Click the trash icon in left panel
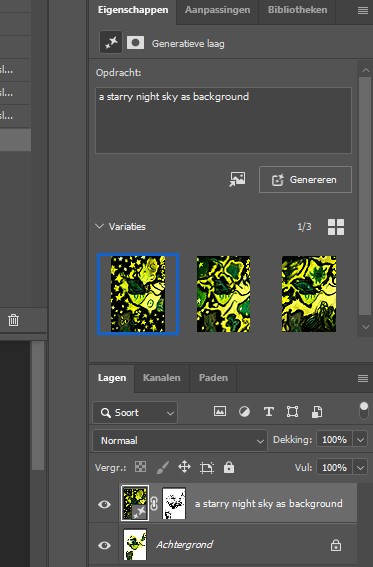The image size is (373, 567). pyautogui.click(x=13, y=320)
